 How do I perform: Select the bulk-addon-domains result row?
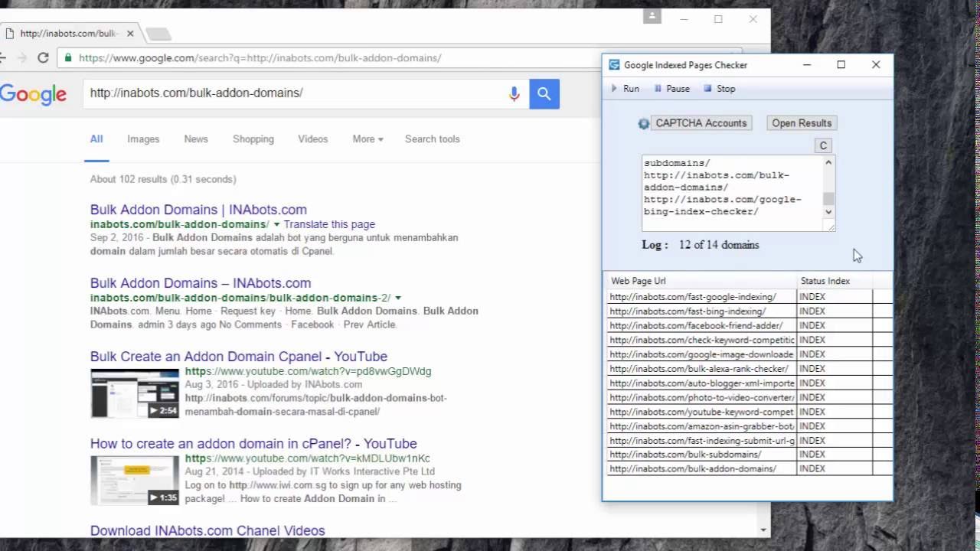[x=750, y=469]
